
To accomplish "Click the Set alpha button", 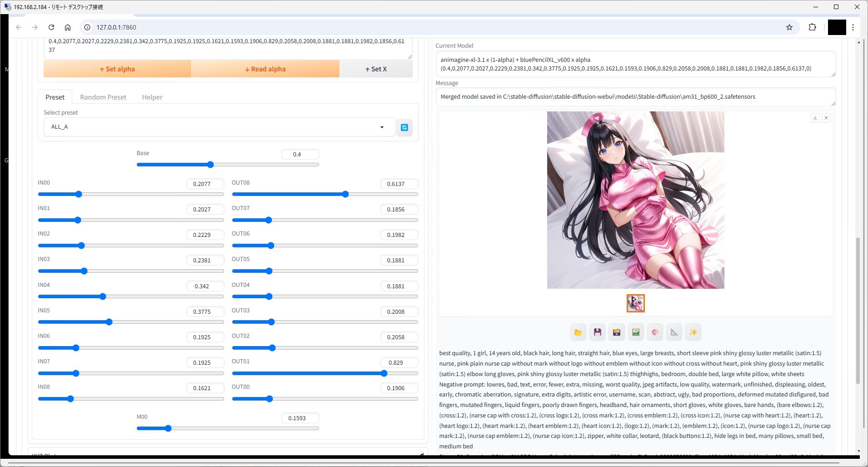I will tap(117, 69).
